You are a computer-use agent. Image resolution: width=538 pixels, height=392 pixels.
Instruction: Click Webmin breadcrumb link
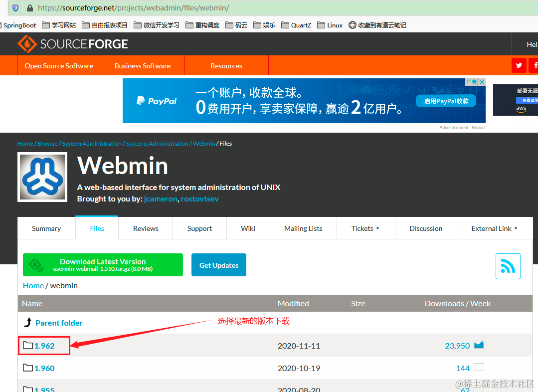tap(204, 144)
